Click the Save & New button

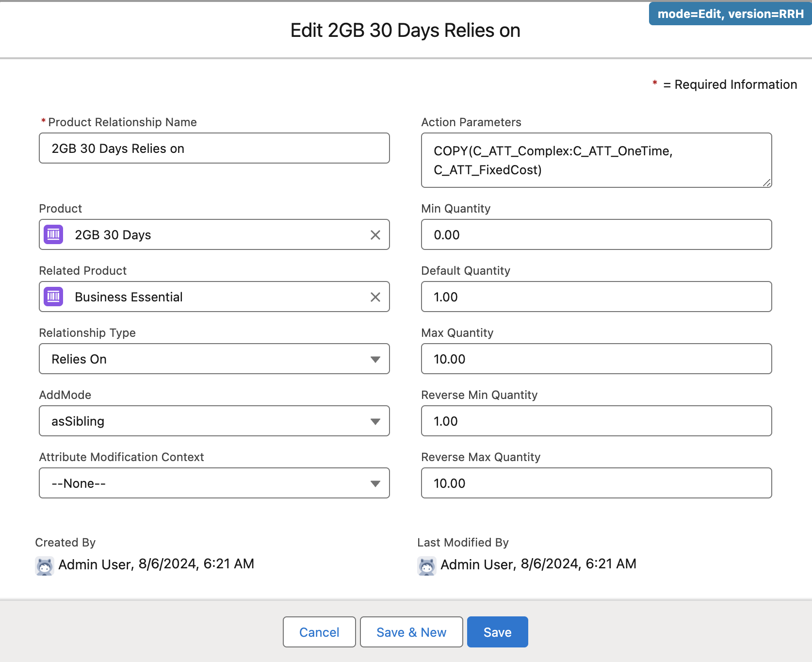pos(411,632)
